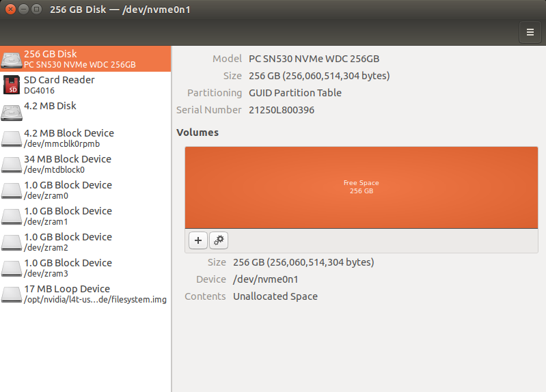The width and height of the screenshot is (546, 392).
Task: Click the create partition plus button
Action: tap(197, 240)
